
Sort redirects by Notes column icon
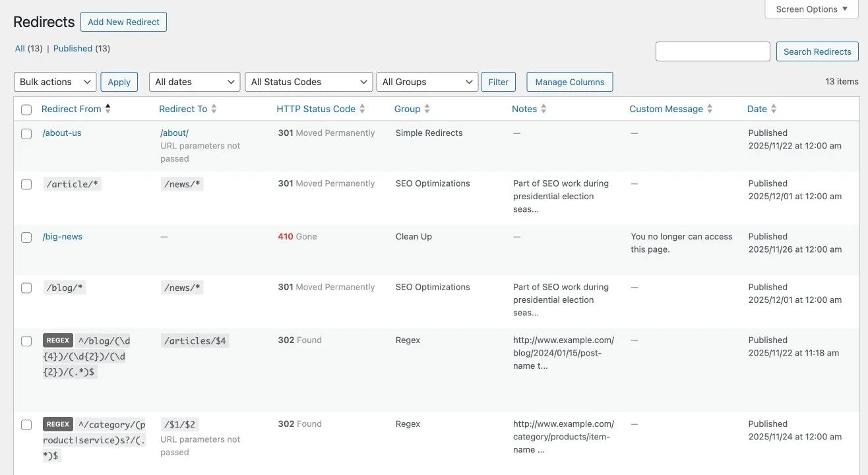(x=543, y=109)
